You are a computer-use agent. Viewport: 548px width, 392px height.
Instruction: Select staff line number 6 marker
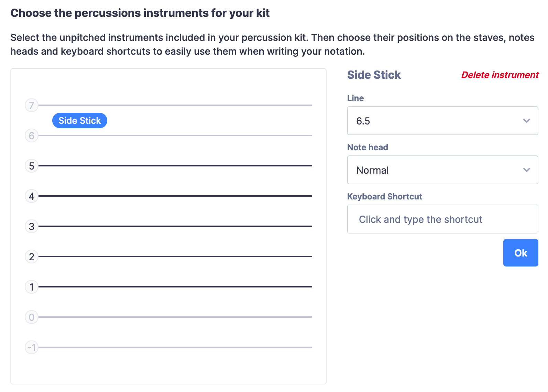point(32,135)
